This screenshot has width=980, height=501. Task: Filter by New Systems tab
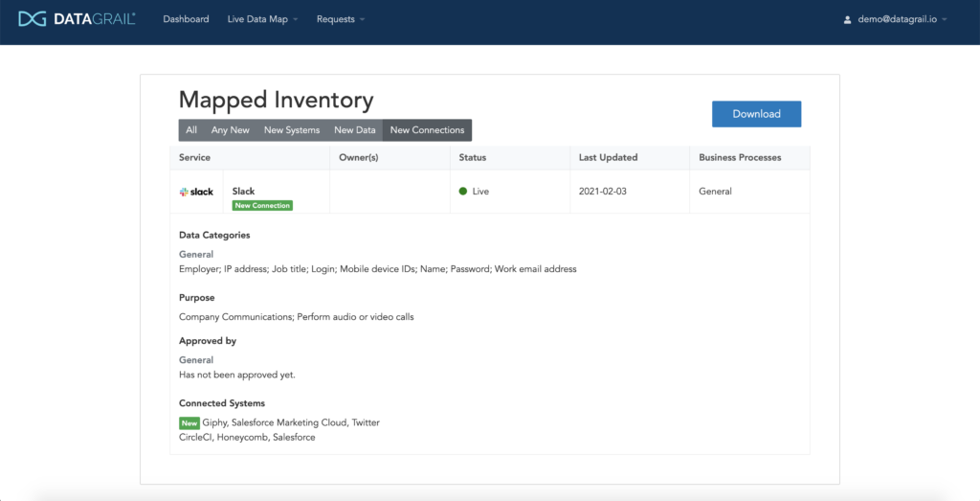click(x=292, y=130)
